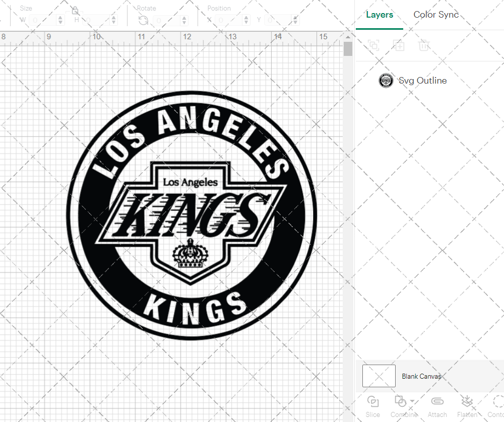504x422 pixels.
Task: Click the Rotate angle input field
Action: pos(167,20)
